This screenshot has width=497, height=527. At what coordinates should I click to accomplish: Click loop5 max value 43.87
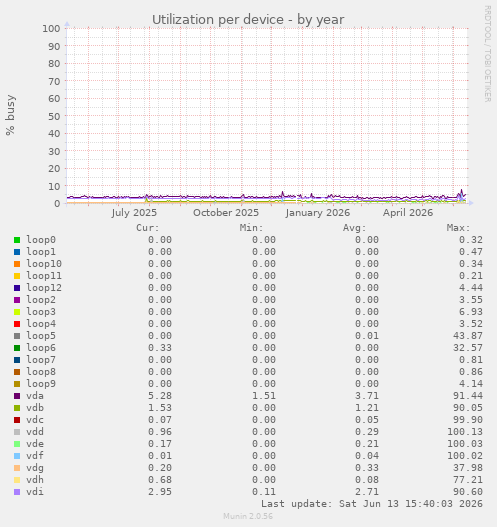click(x=468, y=336)
